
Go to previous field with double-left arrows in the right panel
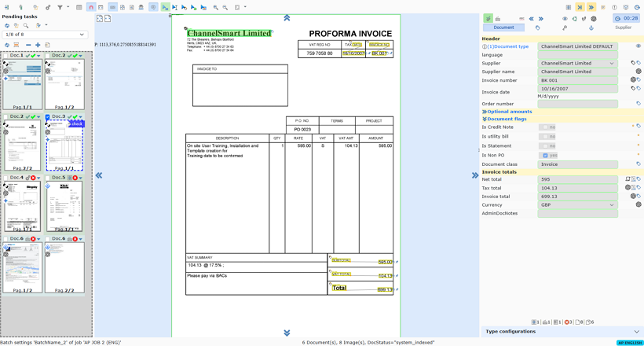coord(531,19)
